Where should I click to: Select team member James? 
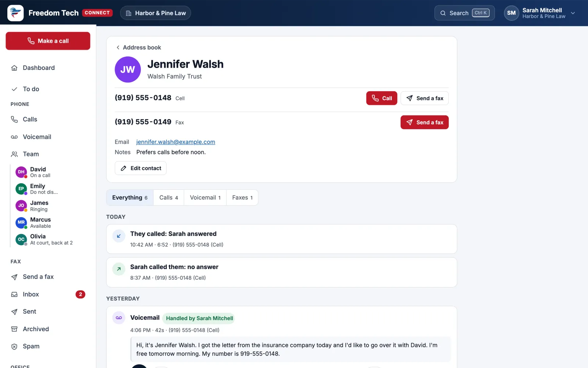pyautogui.click(x=50, y=206)
